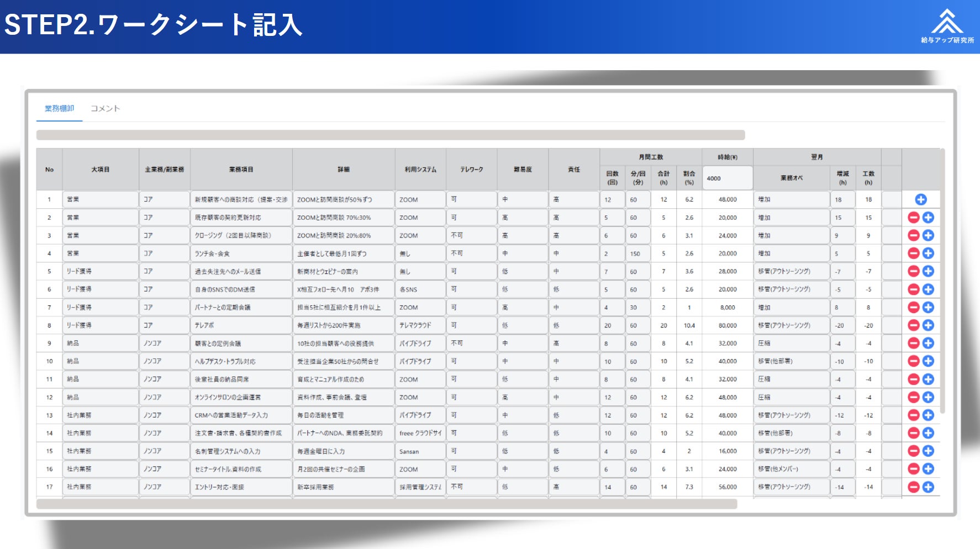Edit the 150 分/回 cell in row 4
This screenshot has width=980, height=549.
637,254
